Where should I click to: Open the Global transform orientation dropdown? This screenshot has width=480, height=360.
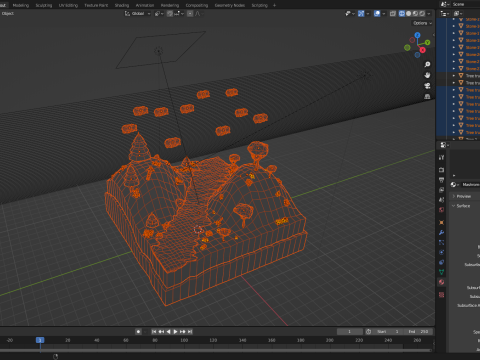coord(137,14)
